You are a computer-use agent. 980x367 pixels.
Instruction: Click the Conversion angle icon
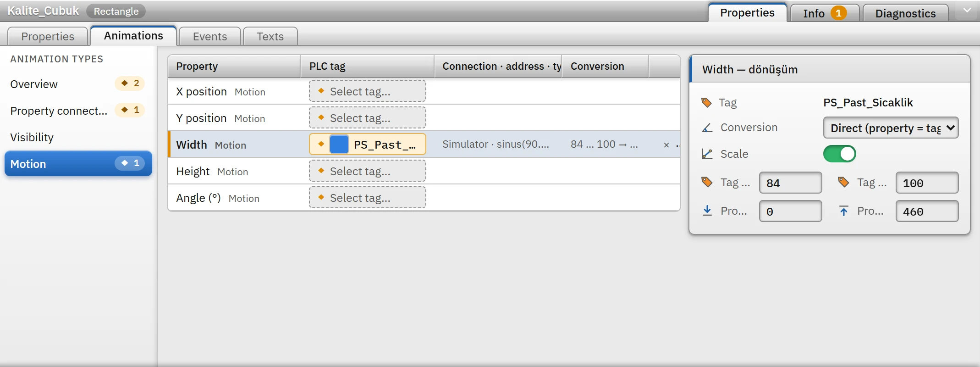[x=707, y=128]
